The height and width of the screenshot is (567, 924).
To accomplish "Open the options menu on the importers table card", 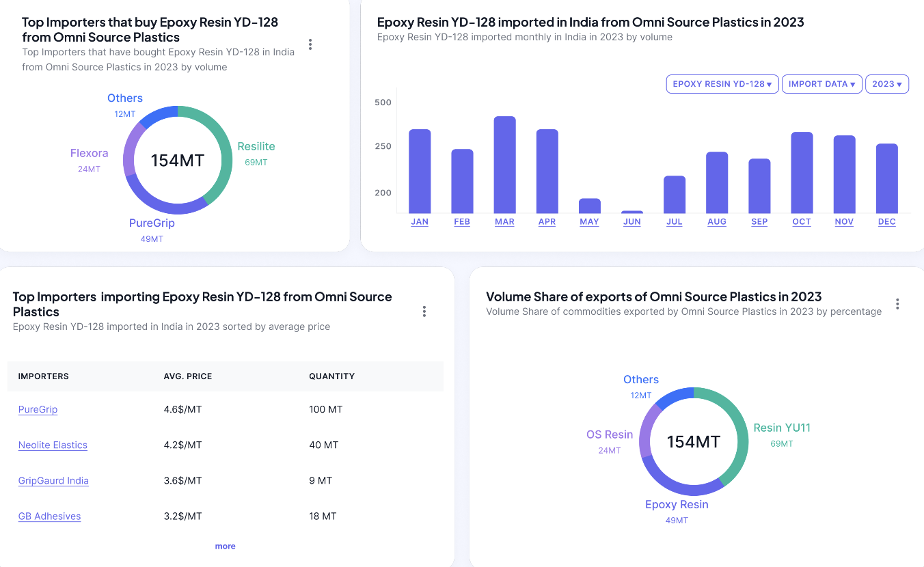I will pyautogui.click(x=424, y=310).
